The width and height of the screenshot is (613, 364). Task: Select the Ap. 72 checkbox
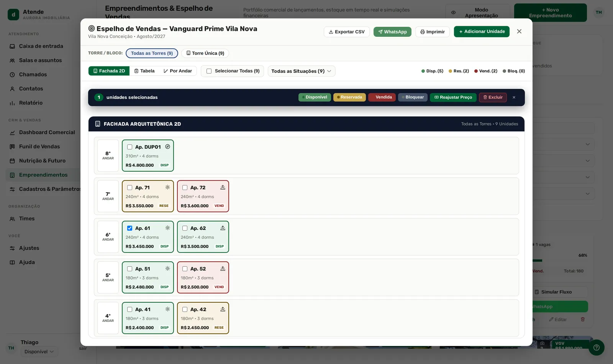(x=185, y=188)
